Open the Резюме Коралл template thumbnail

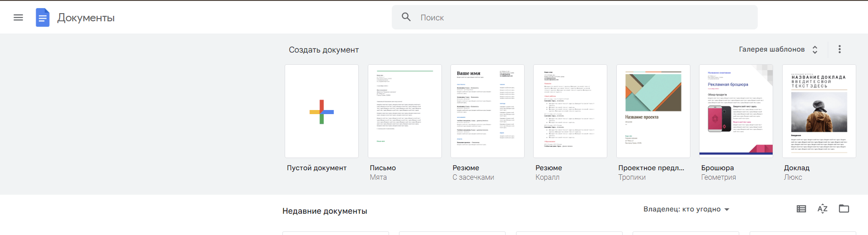(570, 111)
